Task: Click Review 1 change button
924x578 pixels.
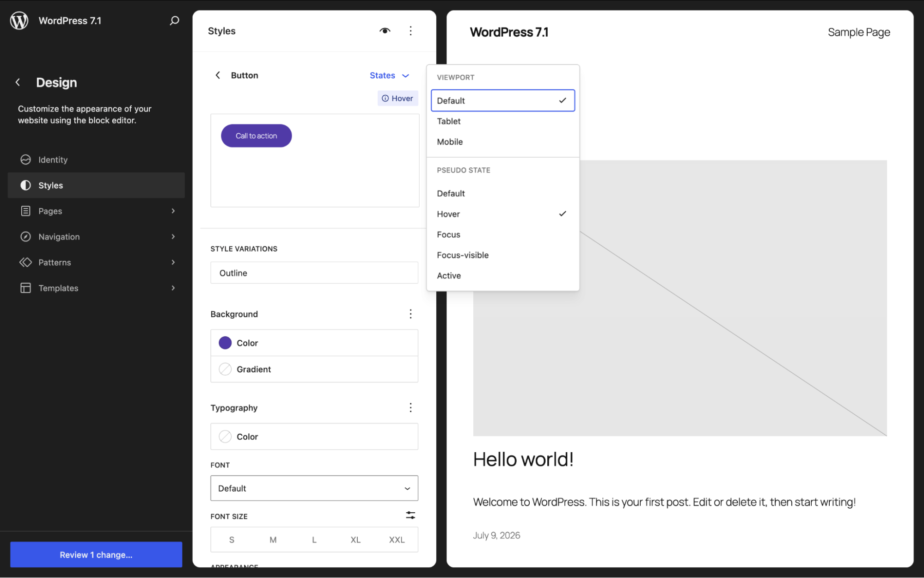Action: click(96, 554)
